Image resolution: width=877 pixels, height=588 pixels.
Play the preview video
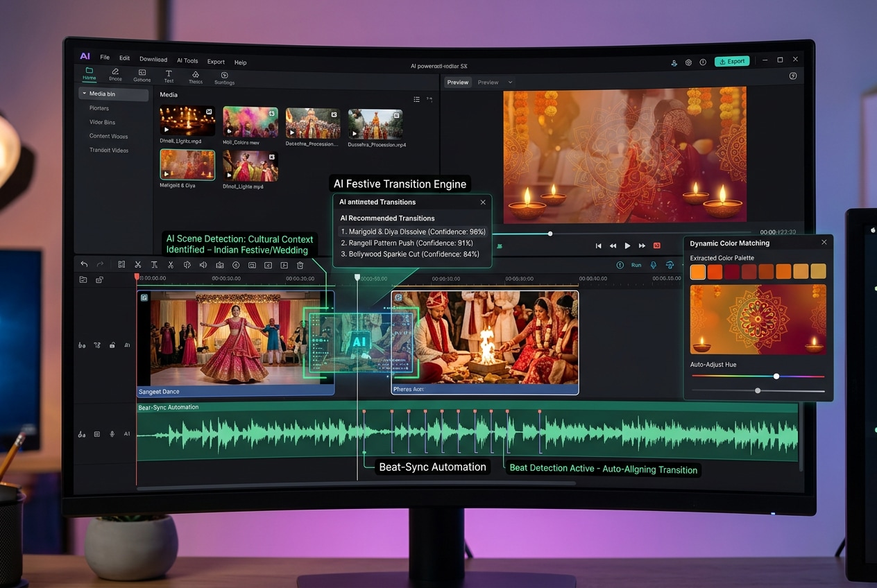point(627,245)
